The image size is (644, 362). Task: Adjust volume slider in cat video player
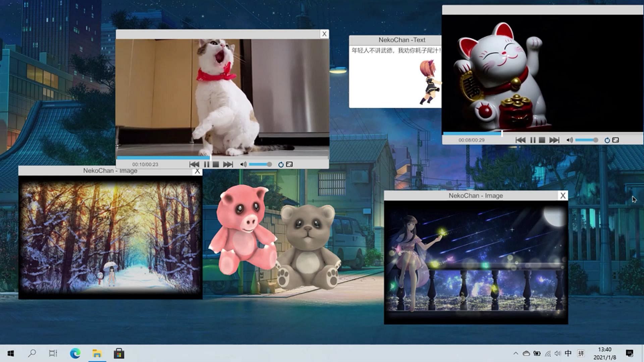pyautogui.click(x=260, y=164)
